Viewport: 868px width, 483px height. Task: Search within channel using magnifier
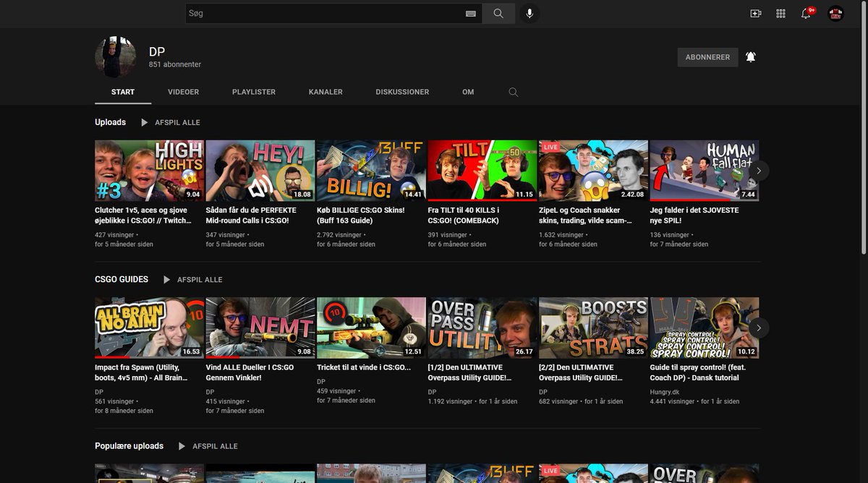point(514,93)
